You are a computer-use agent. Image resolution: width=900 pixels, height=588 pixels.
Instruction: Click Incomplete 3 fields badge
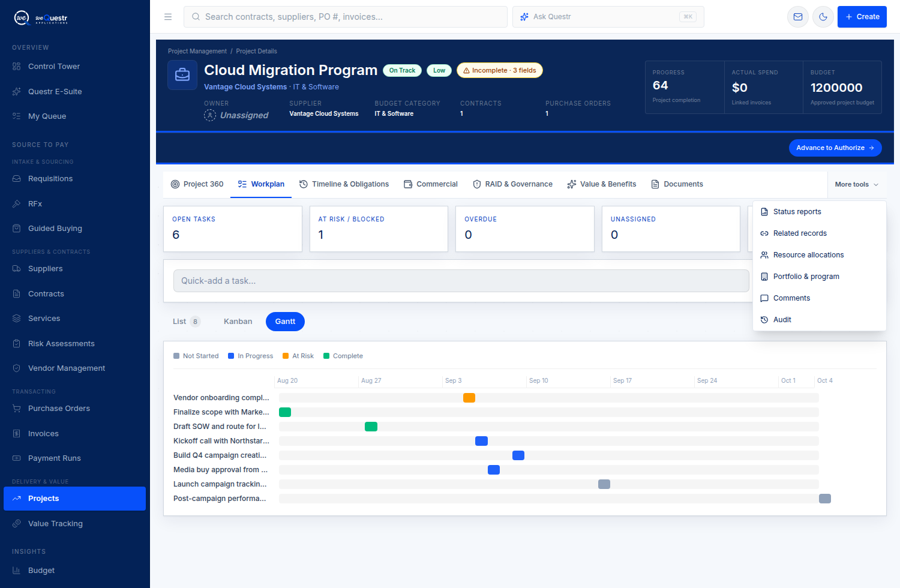coord(500,71)
